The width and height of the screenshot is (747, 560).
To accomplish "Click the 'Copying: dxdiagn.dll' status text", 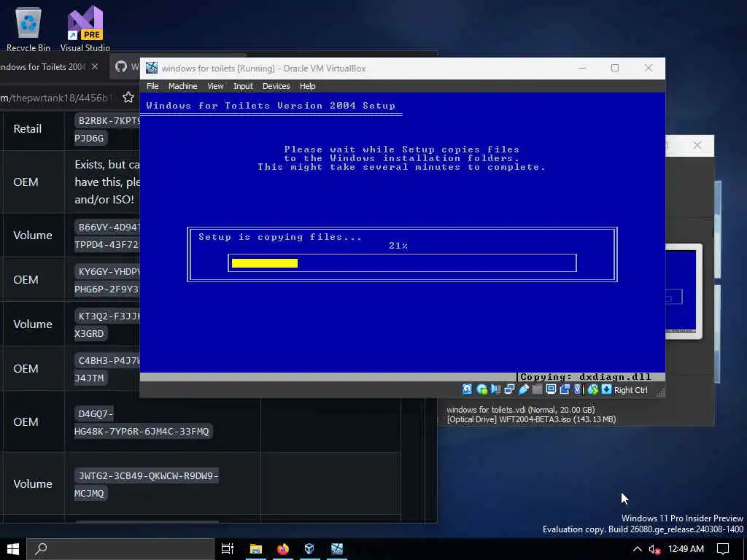I will click(586, 377).
